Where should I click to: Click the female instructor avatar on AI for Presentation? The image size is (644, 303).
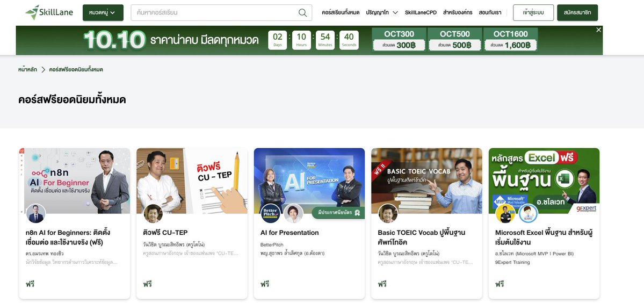(293, 213)
